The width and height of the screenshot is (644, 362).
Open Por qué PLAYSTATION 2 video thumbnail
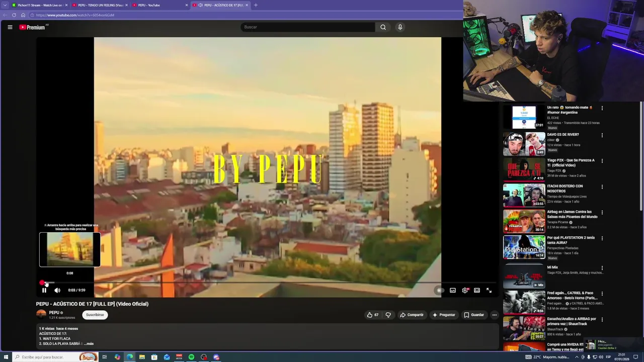coord(524,247)
